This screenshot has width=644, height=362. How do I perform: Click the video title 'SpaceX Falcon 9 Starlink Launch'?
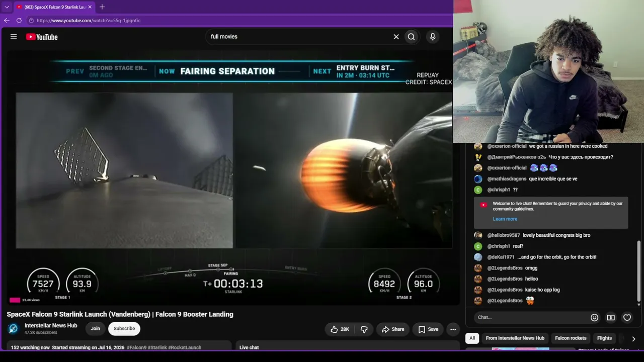click(120, 314)
